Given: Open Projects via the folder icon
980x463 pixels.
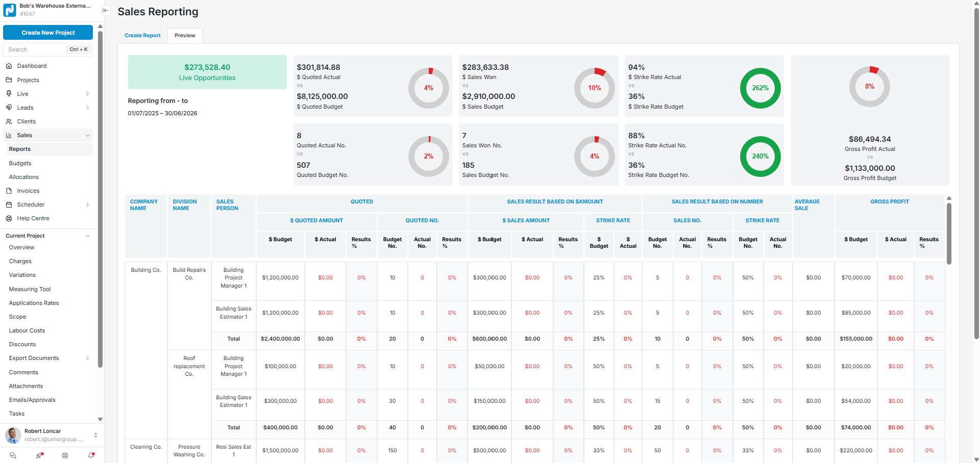Looking at the screenshot, I should [x=9, y=80].
